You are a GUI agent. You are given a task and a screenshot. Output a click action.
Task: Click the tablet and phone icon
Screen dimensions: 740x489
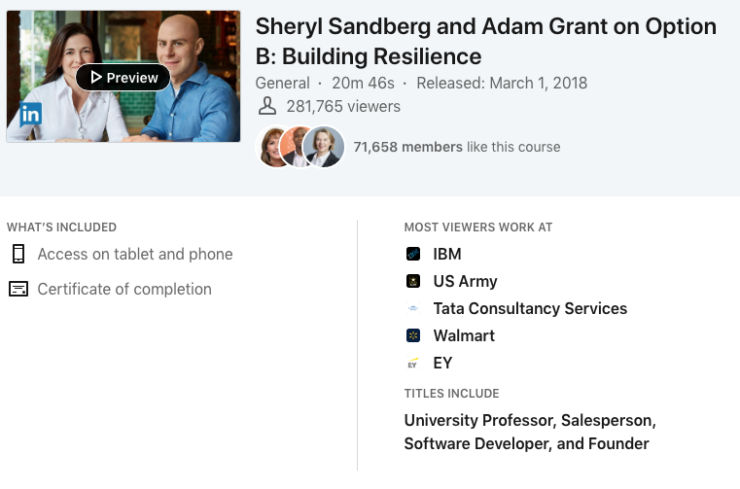pyautogui.click(x=18, y=254)
